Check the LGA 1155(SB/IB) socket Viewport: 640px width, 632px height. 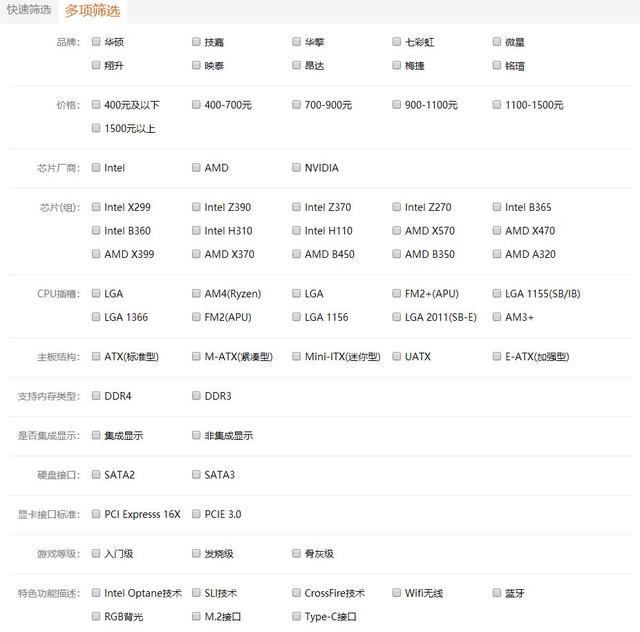point(497,294)
